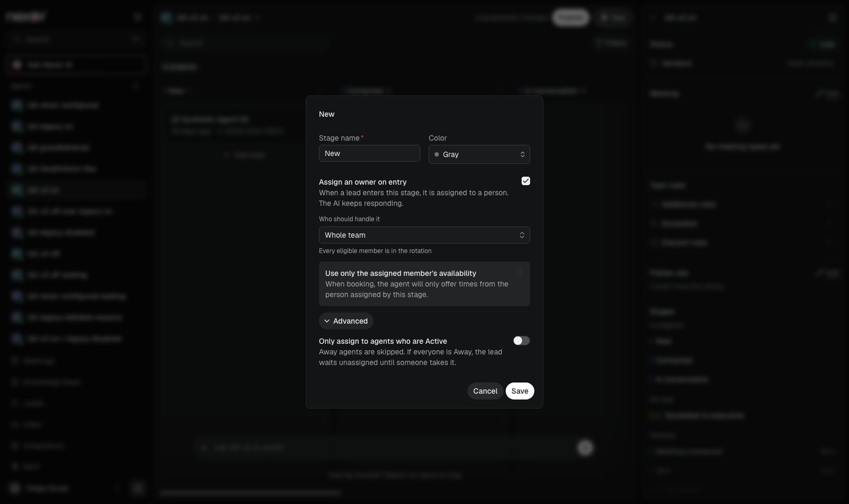Uncheck Assign an owner on entry

click(525, 181)
